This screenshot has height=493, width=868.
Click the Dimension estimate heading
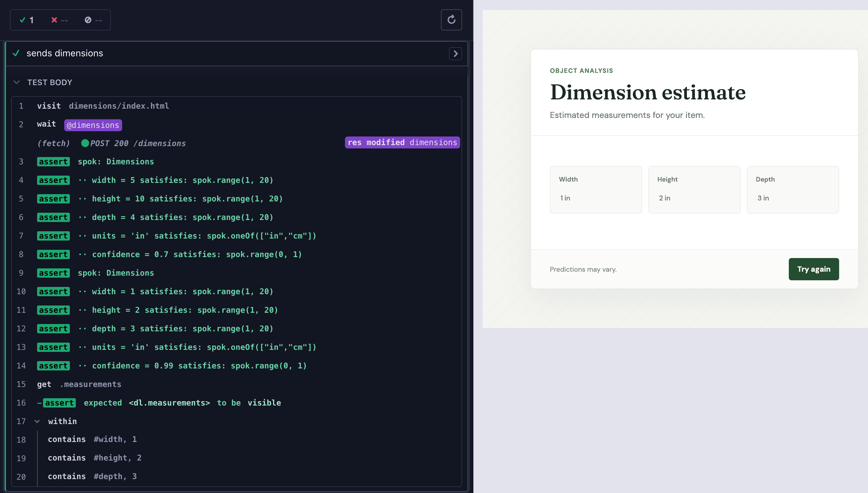[648, 92]
